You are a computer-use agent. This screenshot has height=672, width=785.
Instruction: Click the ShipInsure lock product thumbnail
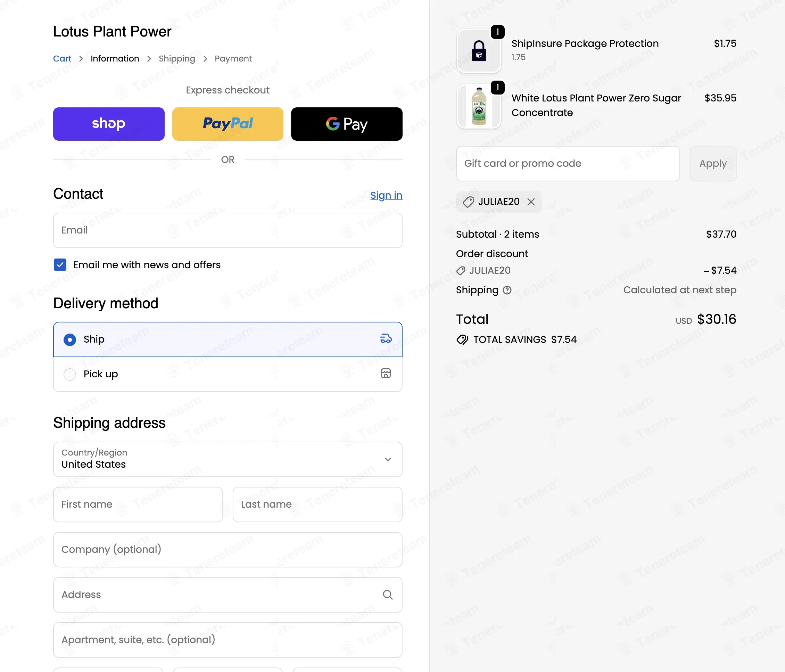point(479,50)
